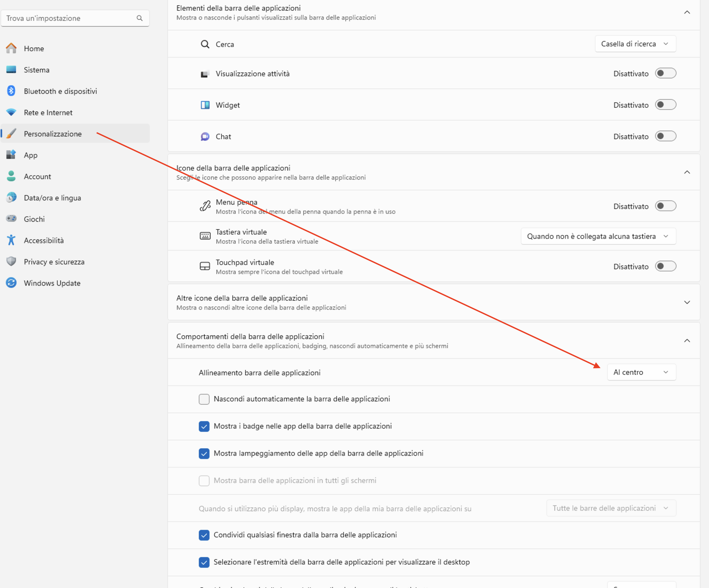Collapse Comportamenti della barra delle applicazioni section
Screen dimensions: 709x588
[687, 341]
